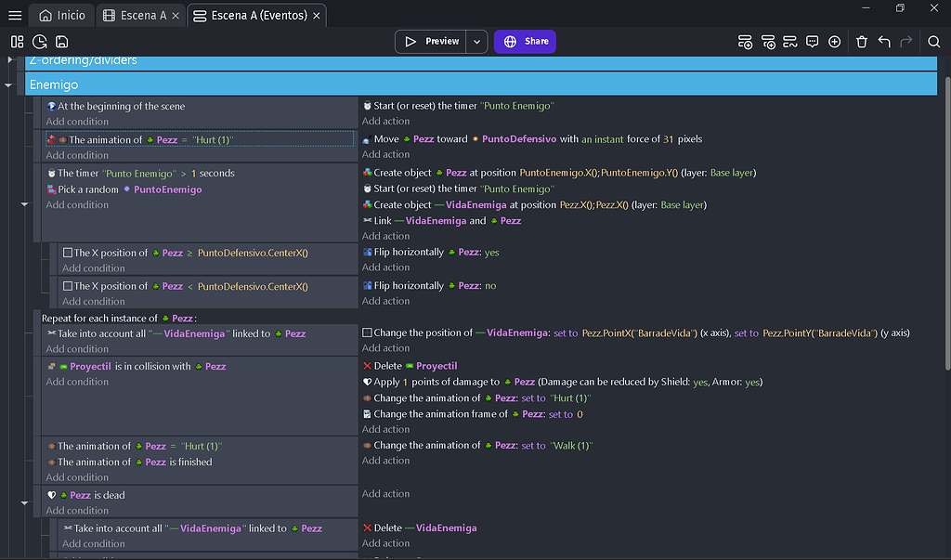This screenshot has width=951, height=560.
Task: Open the Preview dropdown arrow
Action: pyautogui.click(x=475, y=41)
